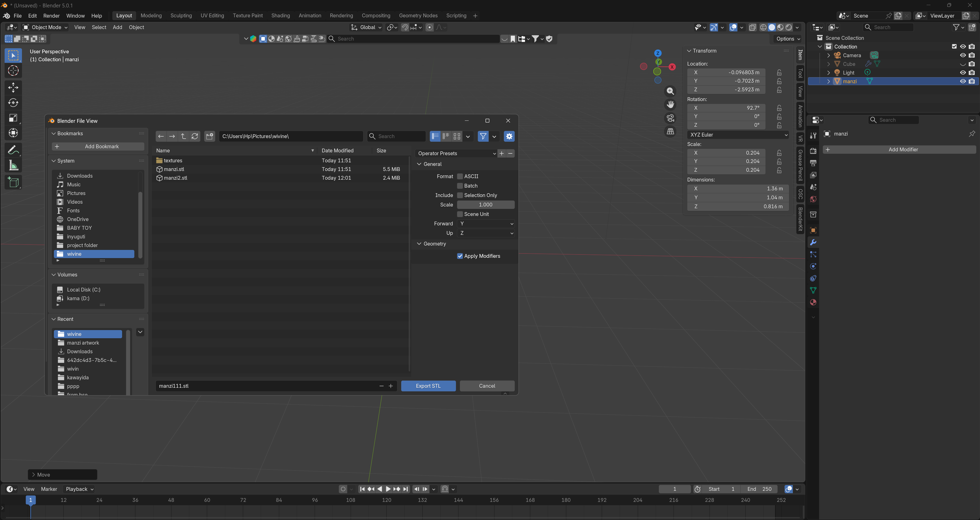Open the XYZ Euler rotation mode dropdown
Image resolution: width=980 pixels, height=520 pixels.
(x=738, y=135)
